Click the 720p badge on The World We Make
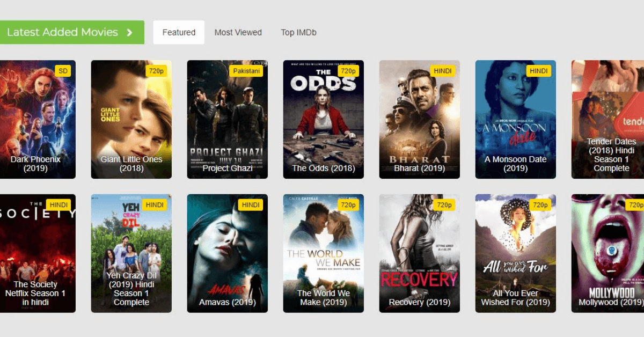The image size is (644, 337). [348, 205]
